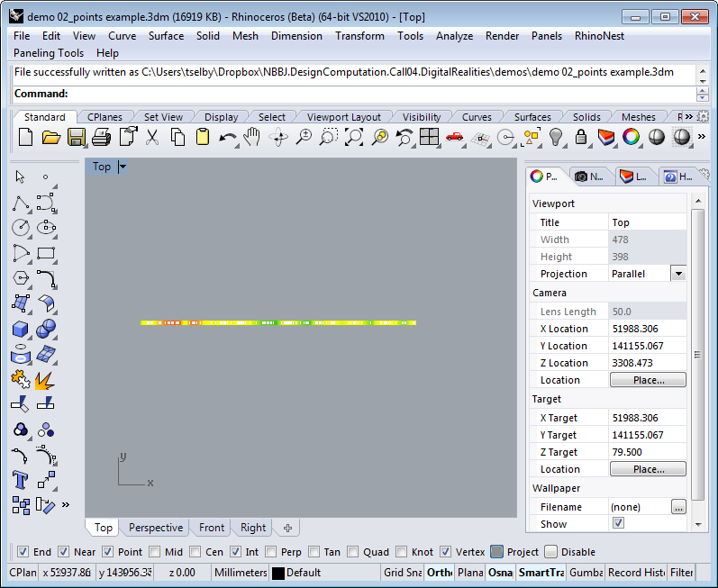The height and width of the screenshot is (588, 718).
Task: Toggle the Point osnap checkbox
Action: pyautogui.click(x=107, y=552)
